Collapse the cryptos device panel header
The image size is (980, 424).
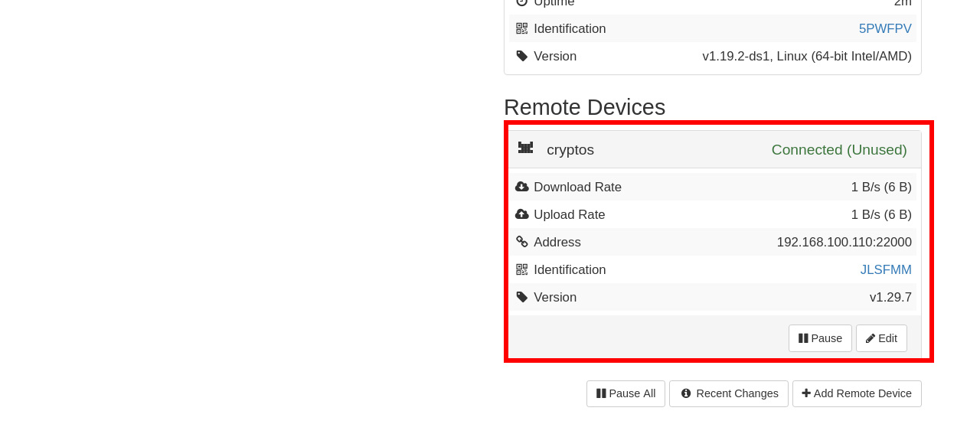[713, 149]
